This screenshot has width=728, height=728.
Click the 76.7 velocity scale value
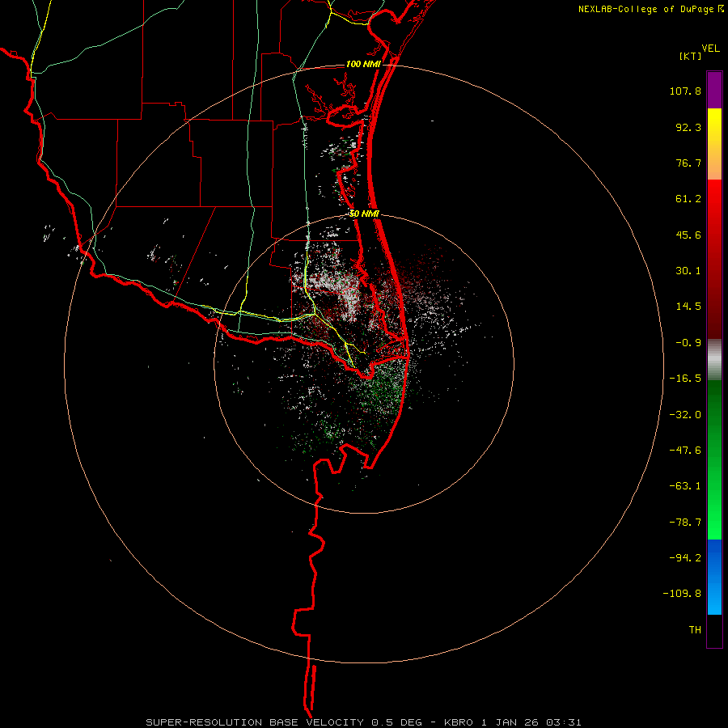coord(688,163)
